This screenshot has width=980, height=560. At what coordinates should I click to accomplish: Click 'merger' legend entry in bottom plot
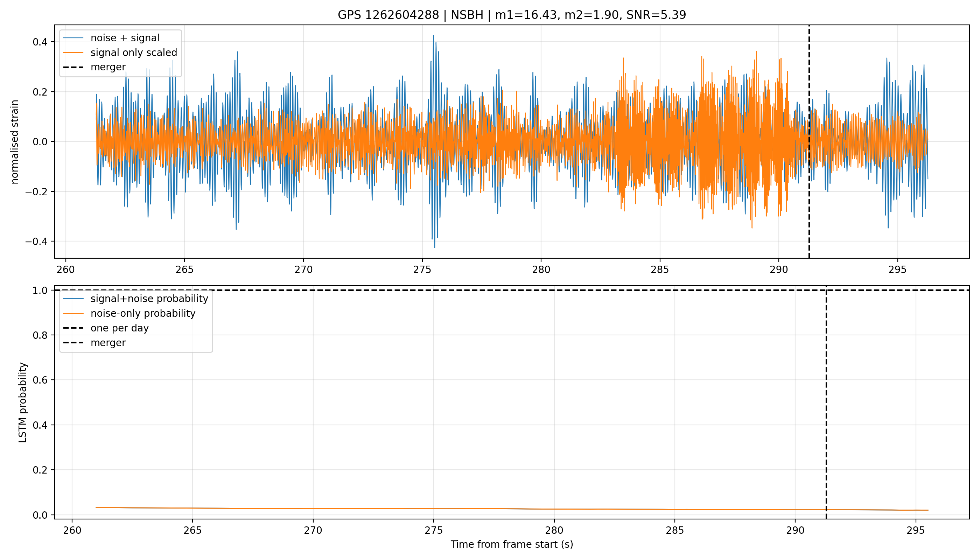108,343
